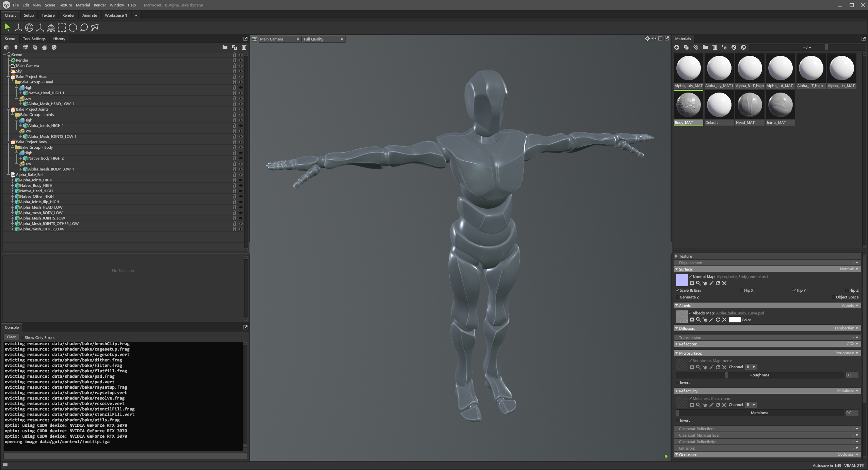
Task: Uncheck Flip Y for normal map
Action: click(794, 290)
